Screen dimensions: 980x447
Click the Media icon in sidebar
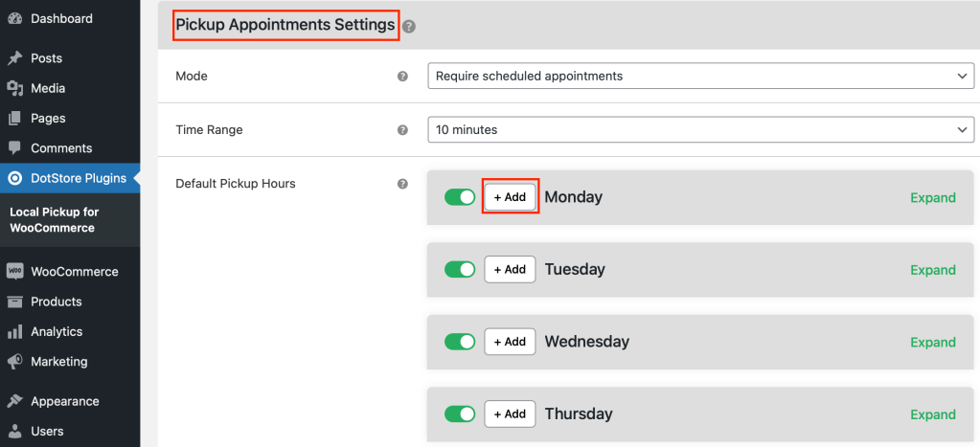[x=15, y=89]
